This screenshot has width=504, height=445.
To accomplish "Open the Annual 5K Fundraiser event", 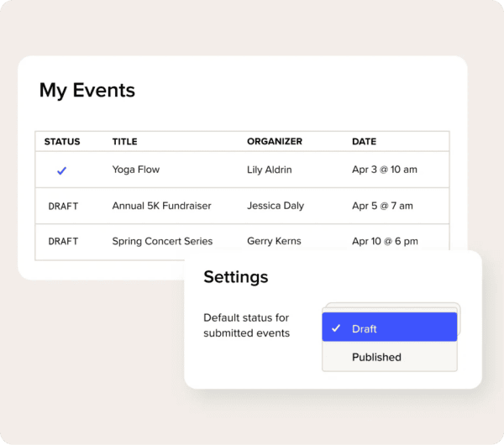I will click(161, 206).
